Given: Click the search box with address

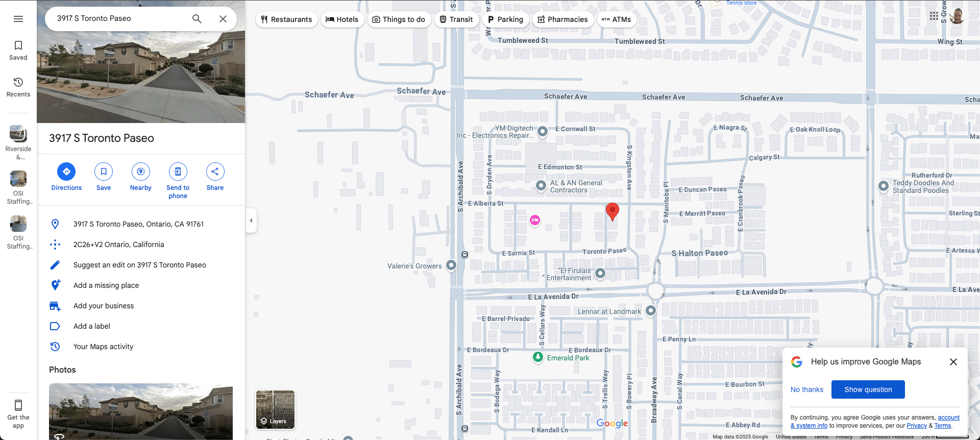Looking at the screenshot, I should [120, 18].
